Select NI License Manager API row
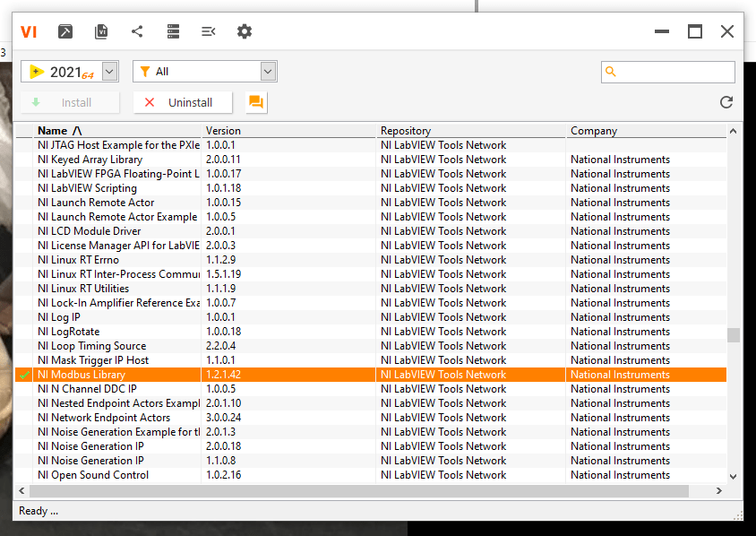The image size is (756, 536). point(371,246)
